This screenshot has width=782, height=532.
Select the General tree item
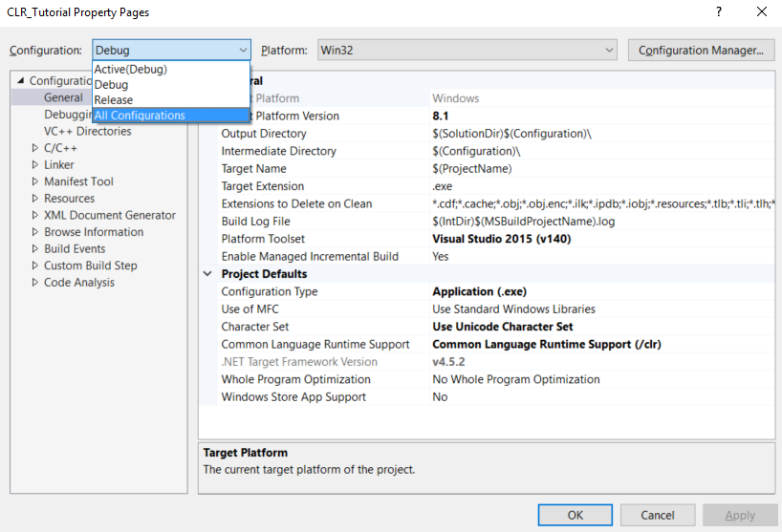coord(63,97)
